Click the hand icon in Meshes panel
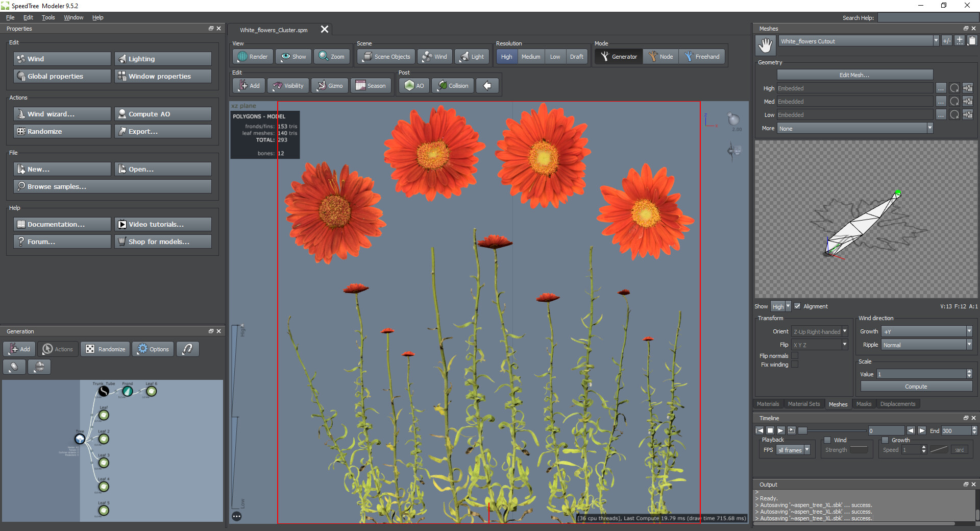980x531 pixels. coord(765,45)
